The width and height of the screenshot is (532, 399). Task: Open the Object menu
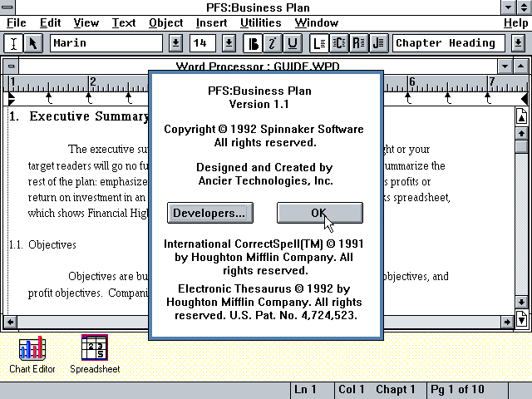pos(166,22)
